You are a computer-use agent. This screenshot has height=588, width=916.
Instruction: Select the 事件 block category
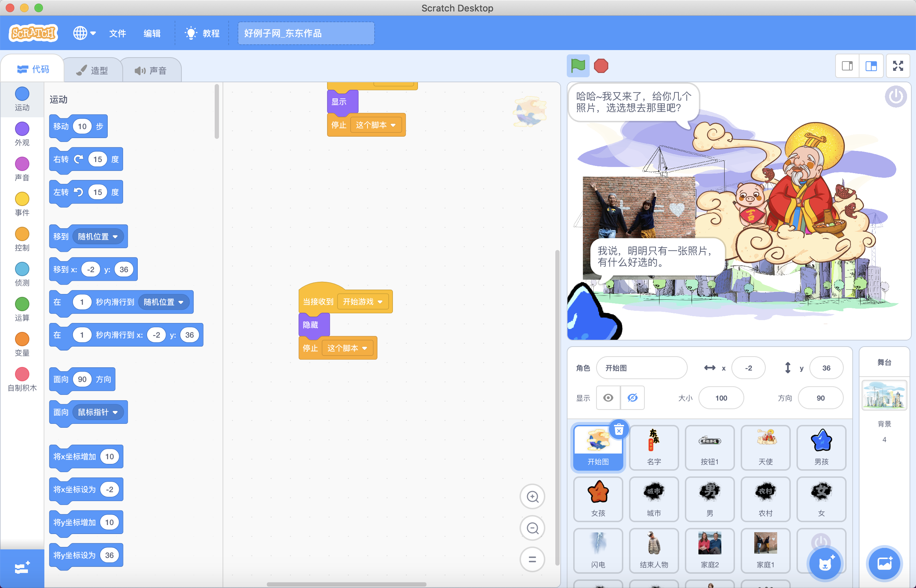click(22, 204)
